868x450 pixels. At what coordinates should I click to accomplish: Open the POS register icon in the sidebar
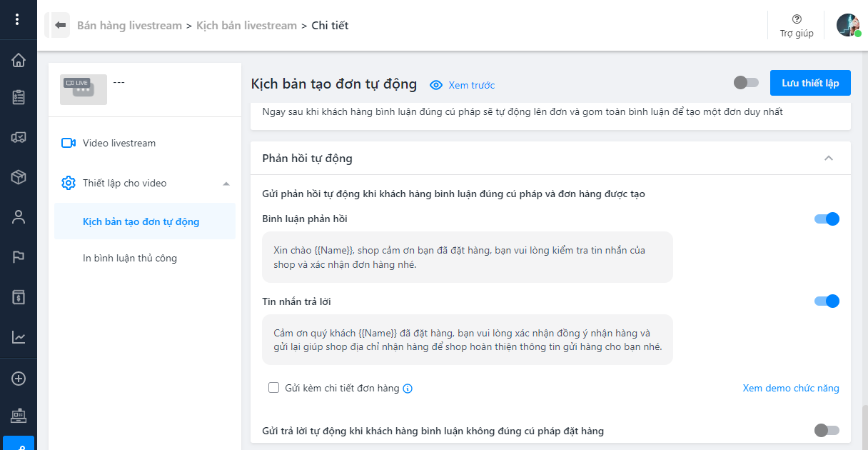tap(19, 414)
